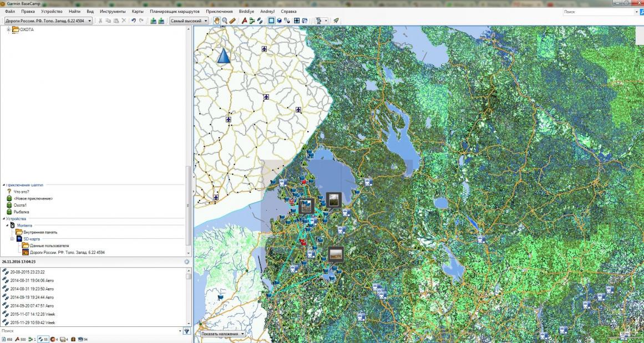Click the Поиск field in top right

pos(596,12)
